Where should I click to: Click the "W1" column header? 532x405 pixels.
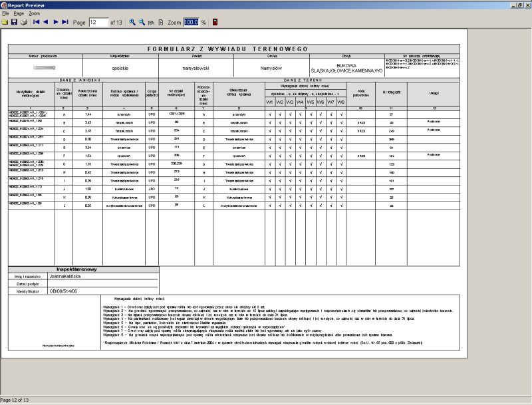tap(270, 102)
